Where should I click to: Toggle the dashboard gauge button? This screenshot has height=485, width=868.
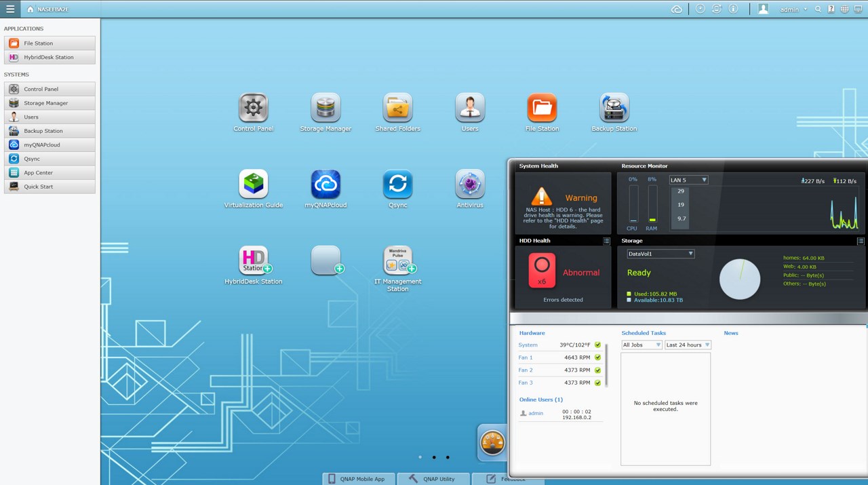pos(493,443)
